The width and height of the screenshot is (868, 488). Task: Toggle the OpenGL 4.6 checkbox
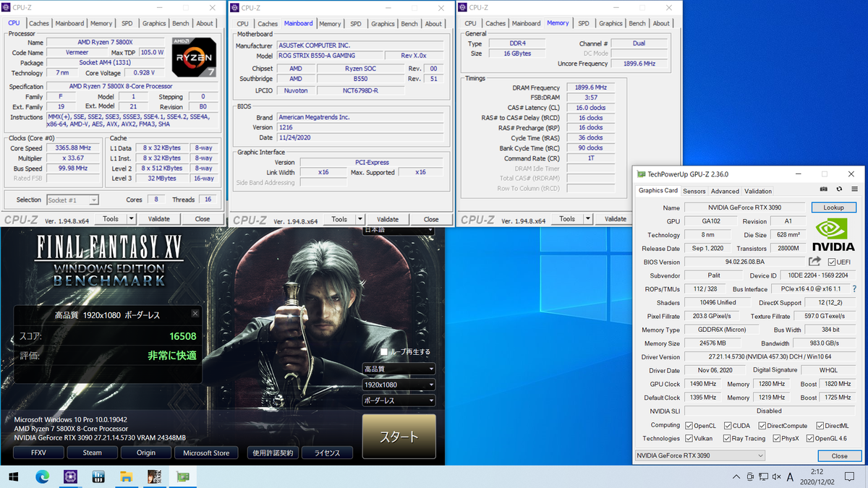click(810, 438)
